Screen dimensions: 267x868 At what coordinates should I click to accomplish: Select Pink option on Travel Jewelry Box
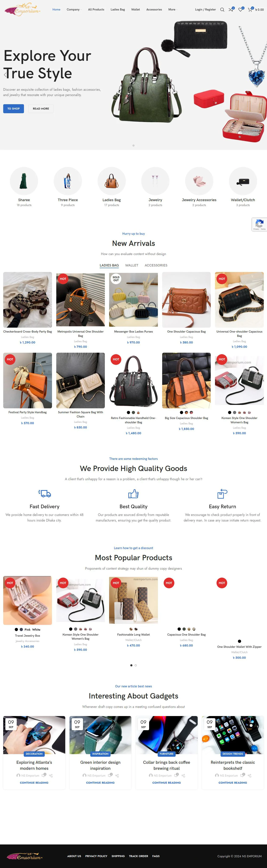click(x=27, y=629)
